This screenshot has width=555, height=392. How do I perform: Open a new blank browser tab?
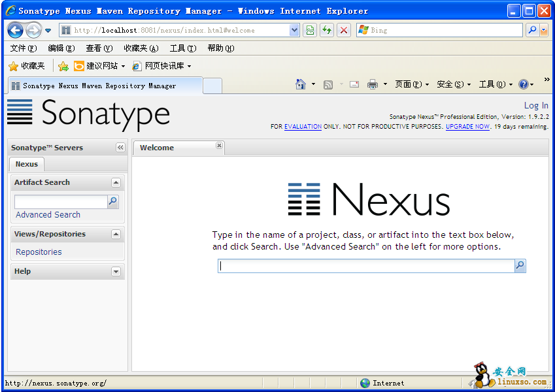[x=212, y=86]
